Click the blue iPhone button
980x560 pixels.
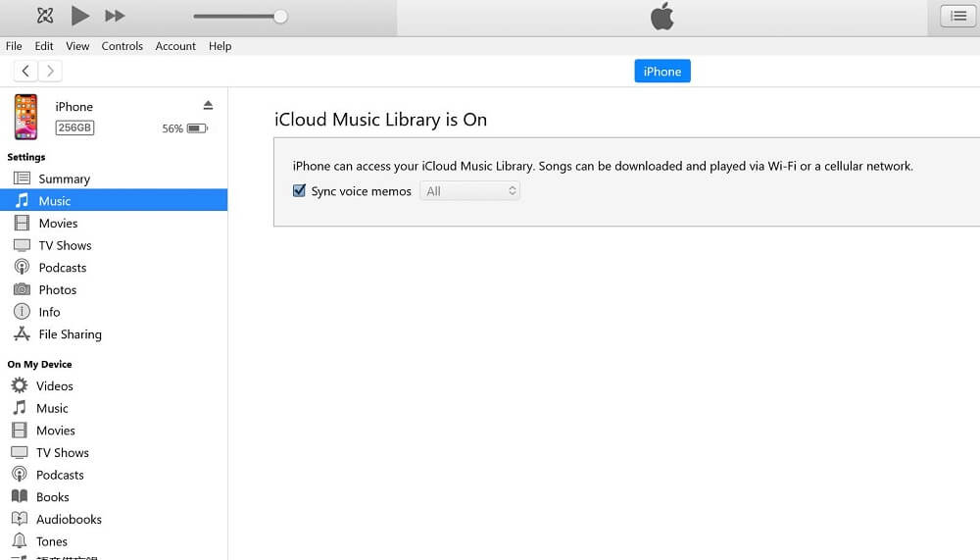(x=661, y=71)
